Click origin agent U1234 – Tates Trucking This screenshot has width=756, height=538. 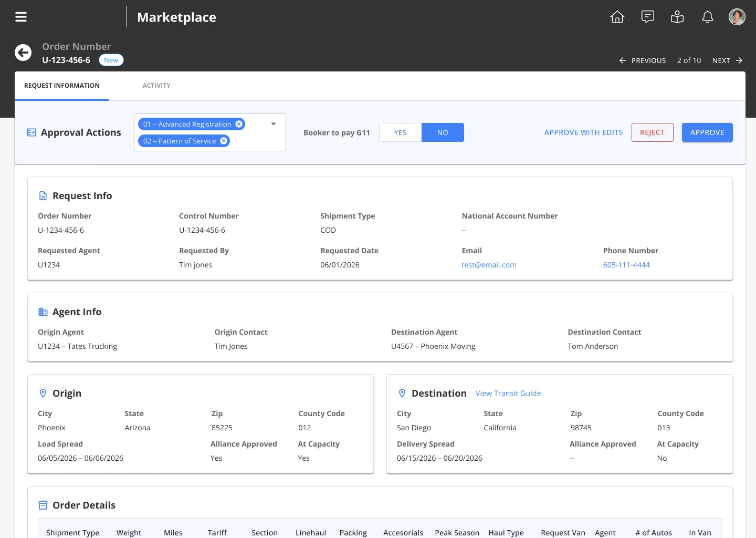click(x=78, y=346)
